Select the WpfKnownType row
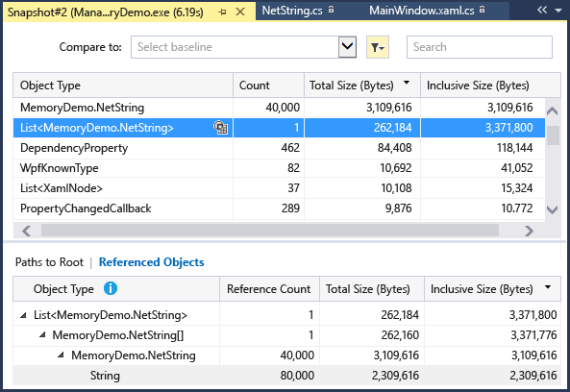The height and width of the screenshot is (392, 570). coord(279,168)
